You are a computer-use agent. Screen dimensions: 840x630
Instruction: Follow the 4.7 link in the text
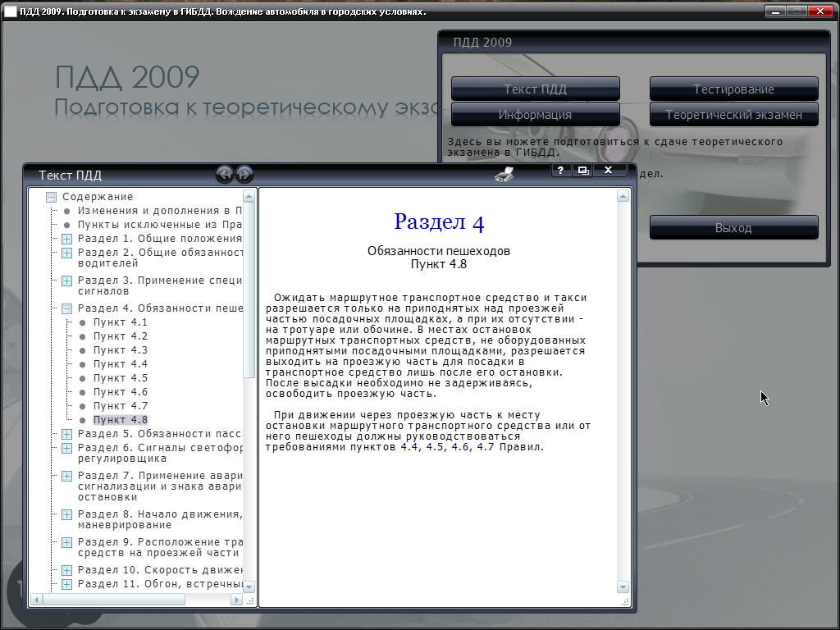486,447
